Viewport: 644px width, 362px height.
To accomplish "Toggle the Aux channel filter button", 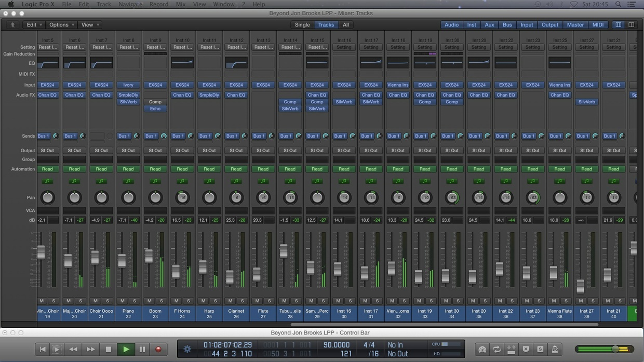I will (x=490, y=24).
